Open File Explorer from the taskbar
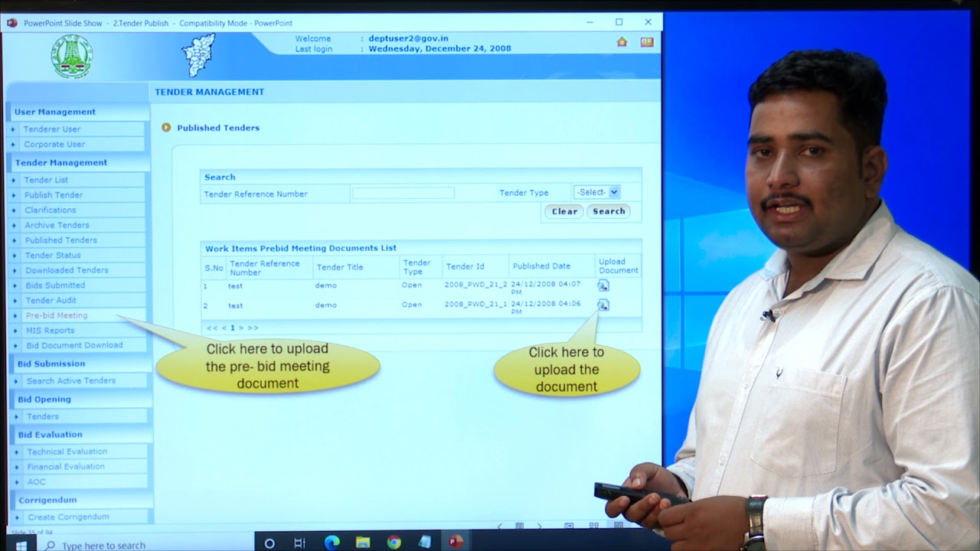Viewport: 980px width, 551px height. (x=363, y=543)
